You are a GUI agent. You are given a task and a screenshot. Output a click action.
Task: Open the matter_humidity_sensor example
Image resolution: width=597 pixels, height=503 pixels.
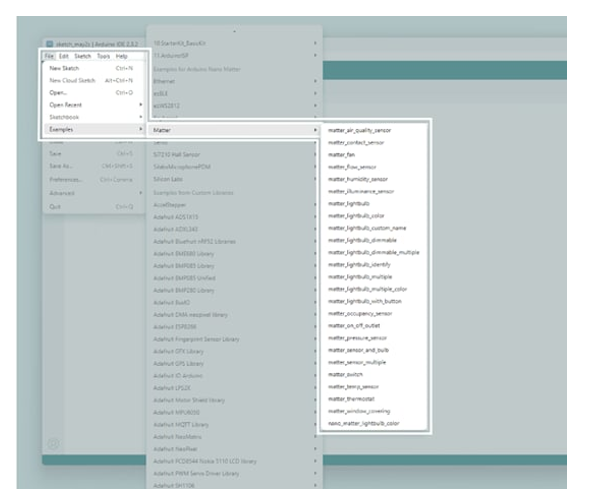point(375,179)
